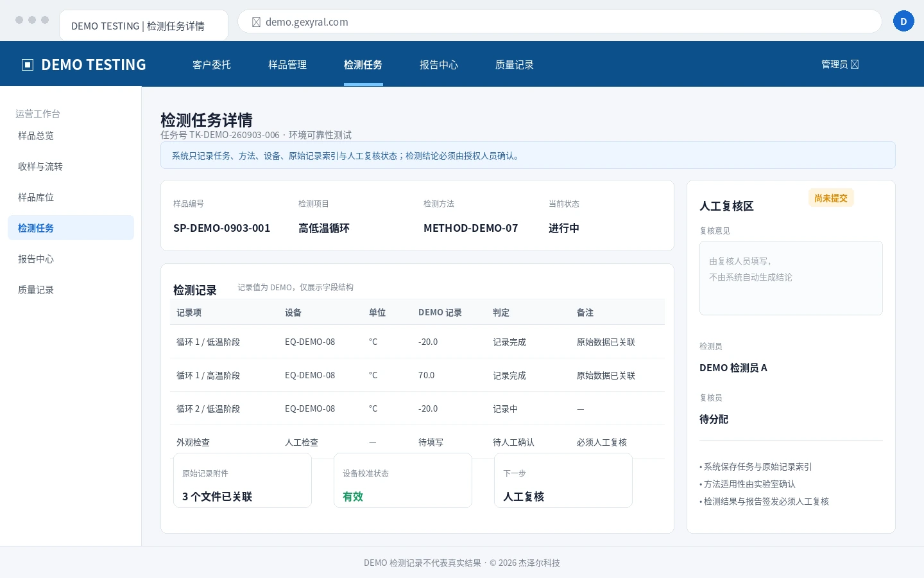Viewport: 924px width, 578px height.
Task: Open the 管理员 account menu
Action: pos(840,64)
